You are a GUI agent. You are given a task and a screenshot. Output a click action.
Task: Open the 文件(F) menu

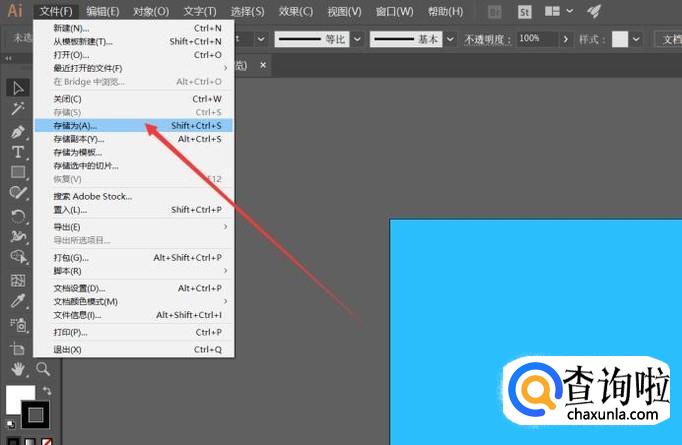56,11
